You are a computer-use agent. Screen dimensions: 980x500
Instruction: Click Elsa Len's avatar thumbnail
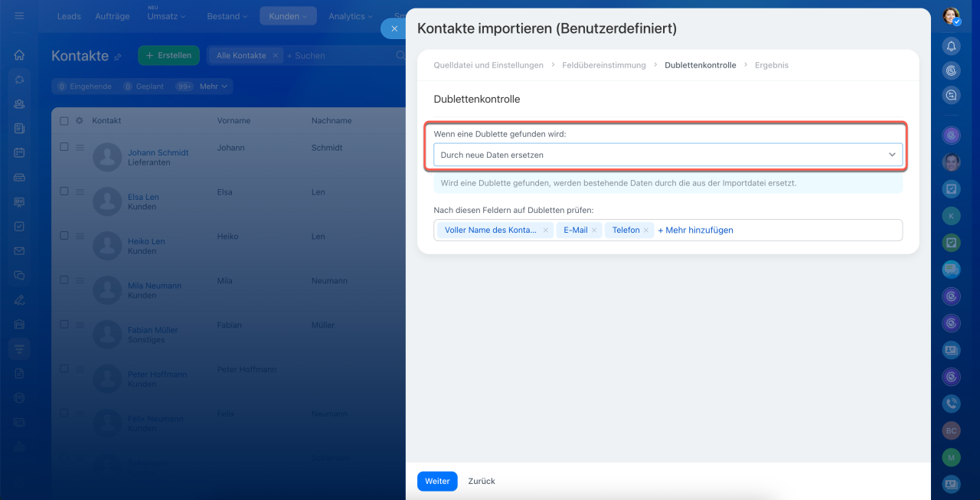[107, 201]
